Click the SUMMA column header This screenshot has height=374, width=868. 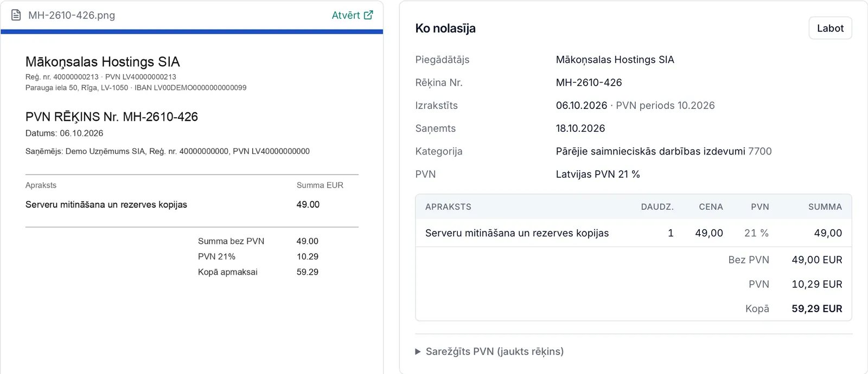825,207
